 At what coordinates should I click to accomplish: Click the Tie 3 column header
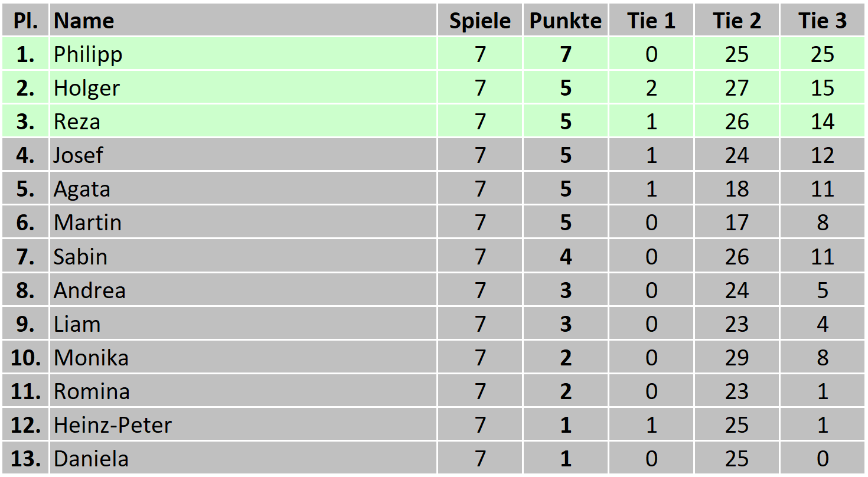point(823,21)
